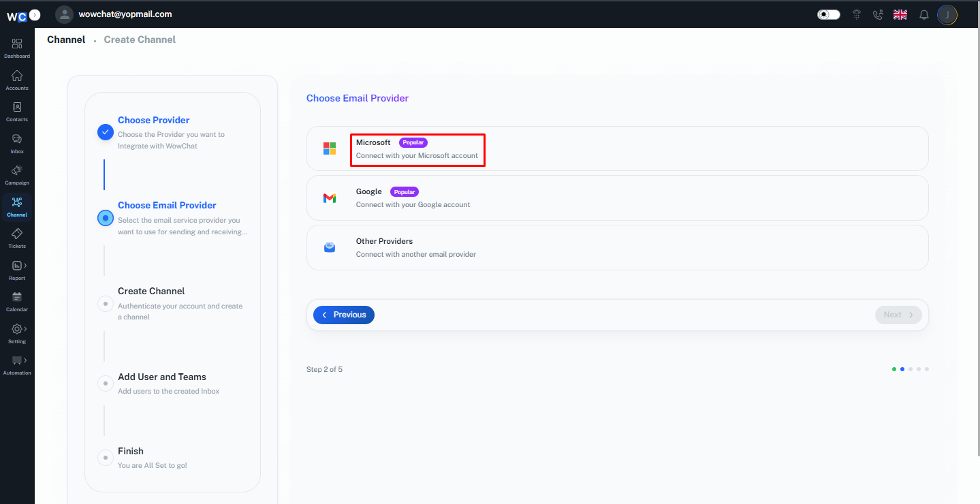The width and height of the screenshot is (980, 504).
Task: Click the Microsoft logo
Action: [x=330, y=148]
